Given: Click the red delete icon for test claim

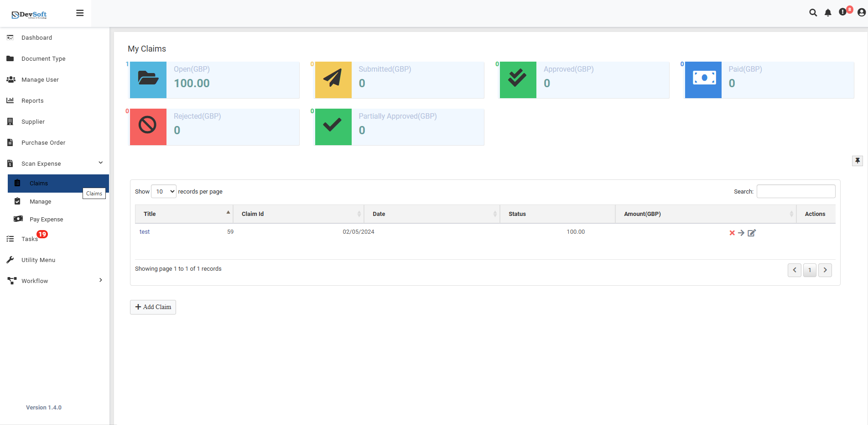Looking at the screenshot, I should point(732,233).
